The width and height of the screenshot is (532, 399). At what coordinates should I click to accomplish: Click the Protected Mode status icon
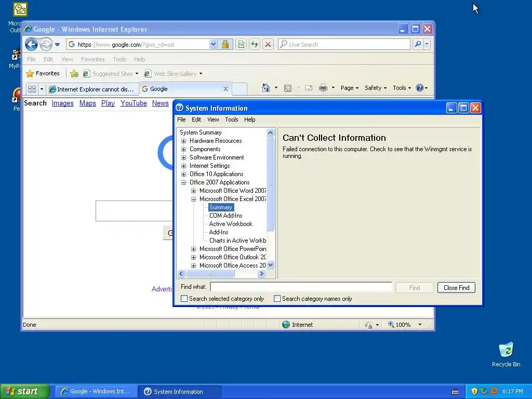pyautogui.click(x=368, y=325)
